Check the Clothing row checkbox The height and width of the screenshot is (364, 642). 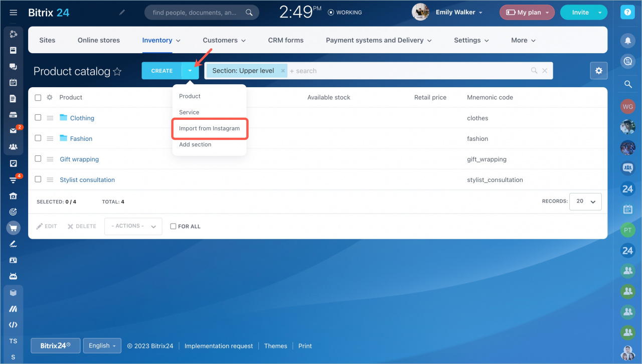(38, 117)
